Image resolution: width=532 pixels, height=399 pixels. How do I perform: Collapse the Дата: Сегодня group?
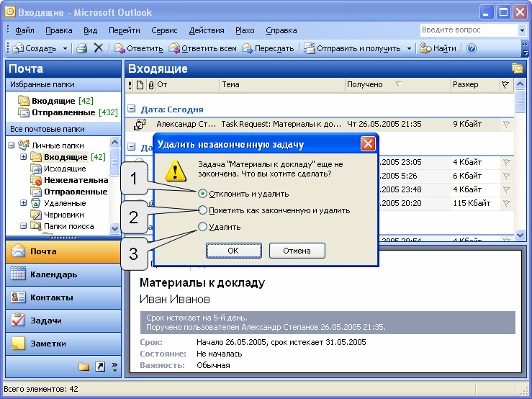pos(132,109)
